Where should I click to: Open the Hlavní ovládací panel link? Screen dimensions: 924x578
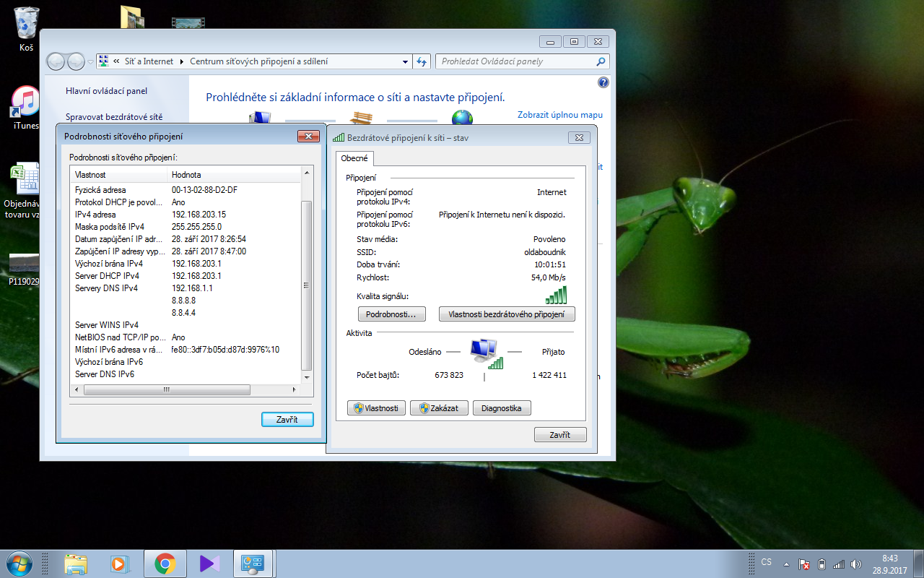coord(106,91)
